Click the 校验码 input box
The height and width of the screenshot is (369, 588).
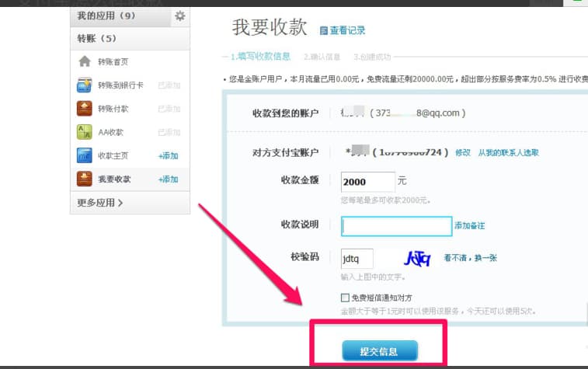(x=357, y=259)
